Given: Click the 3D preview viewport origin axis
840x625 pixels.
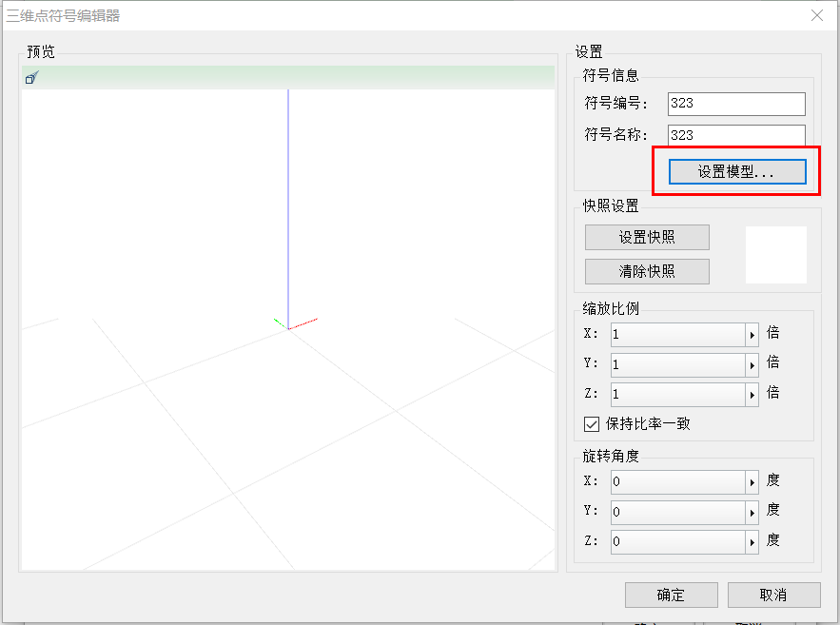Looking at the screenshot, I should click(x=289, y=328).
